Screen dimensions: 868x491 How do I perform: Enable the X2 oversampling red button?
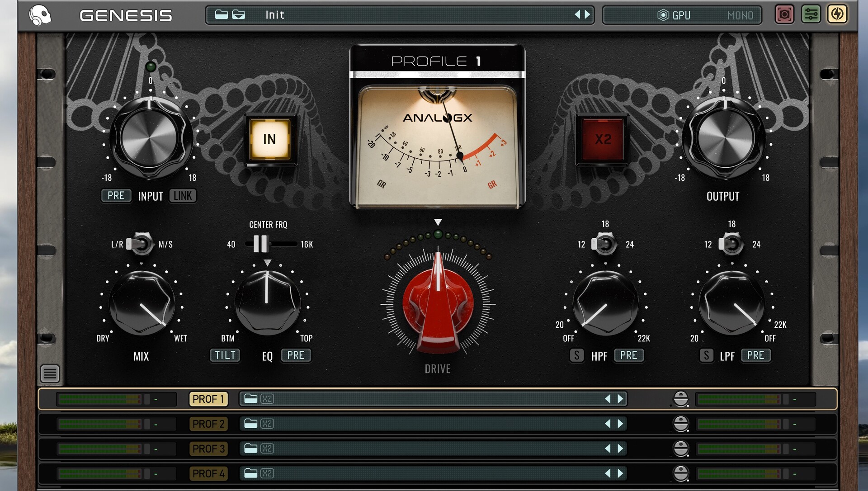[603, 139]
